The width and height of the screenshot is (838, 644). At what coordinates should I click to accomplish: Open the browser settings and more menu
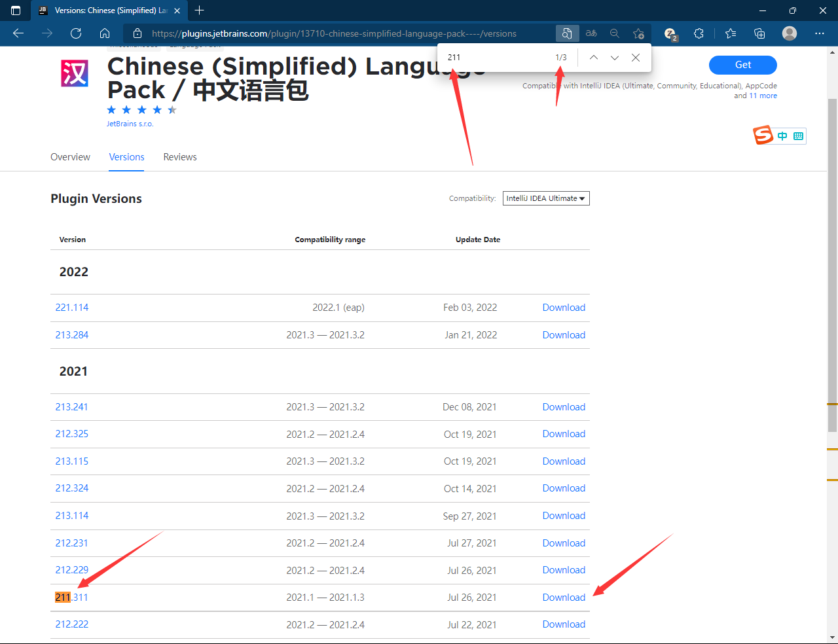tap(820, 33)
